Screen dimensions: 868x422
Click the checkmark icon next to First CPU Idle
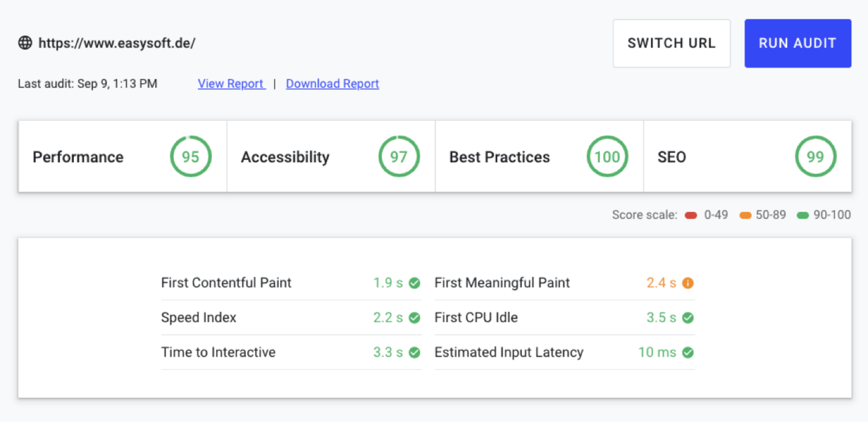pos(688,318)
